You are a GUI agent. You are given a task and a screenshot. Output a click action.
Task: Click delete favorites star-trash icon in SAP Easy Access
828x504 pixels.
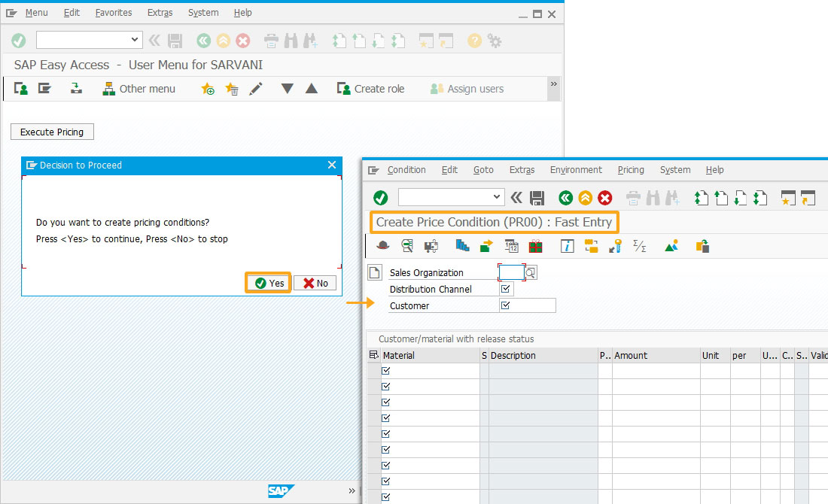click(232, 89)
